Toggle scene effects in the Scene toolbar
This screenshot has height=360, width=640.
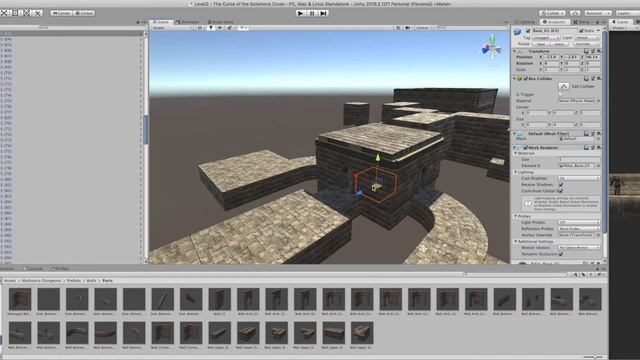pyautogui.click(x=229, y=28)
